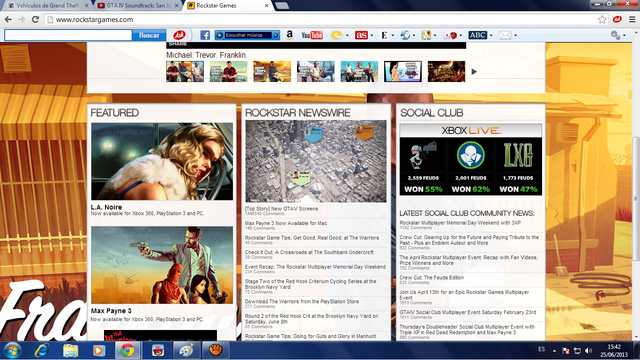This screenshot has width=640, height=360.
Task: Bookmark this page with the star icon
Action: [x=602, y=20]
